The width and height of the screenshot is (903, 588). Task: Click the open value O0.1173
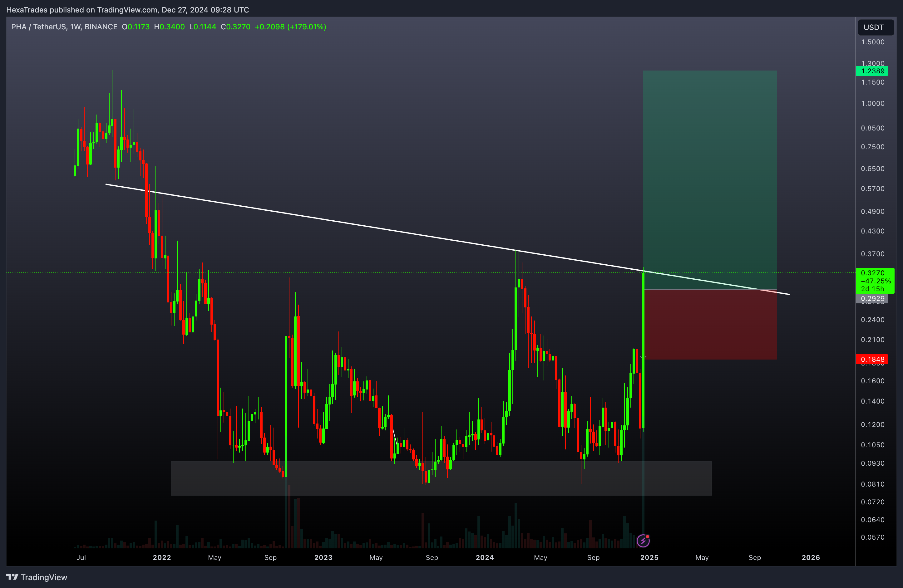click(136, 27)
